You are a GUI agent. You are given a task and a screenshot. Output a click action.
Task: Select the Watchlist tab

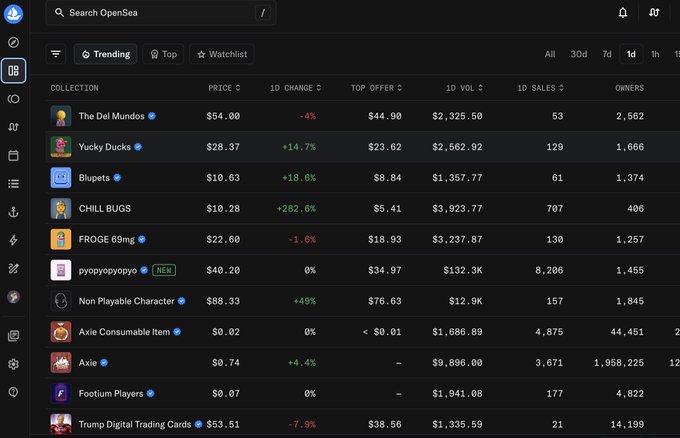click(222, 54)
